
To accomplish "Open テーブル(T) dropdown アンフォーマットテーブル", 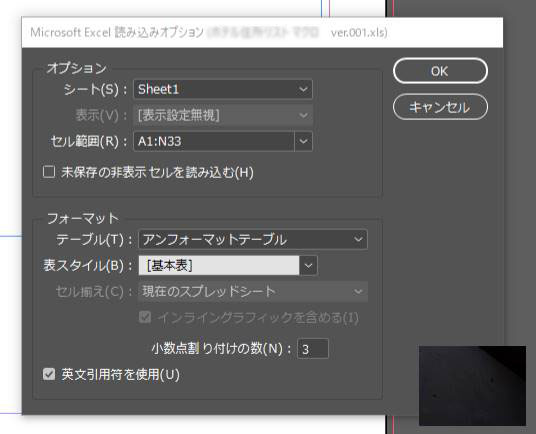I will coord(253,239).
